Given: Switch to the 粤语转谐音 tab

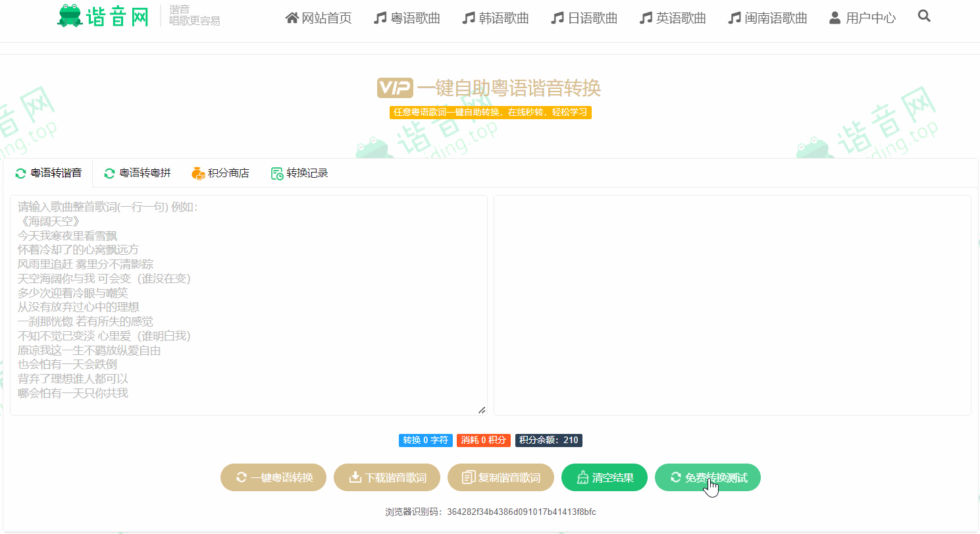Looking at the screenshot, I should [x=49, y=173].
